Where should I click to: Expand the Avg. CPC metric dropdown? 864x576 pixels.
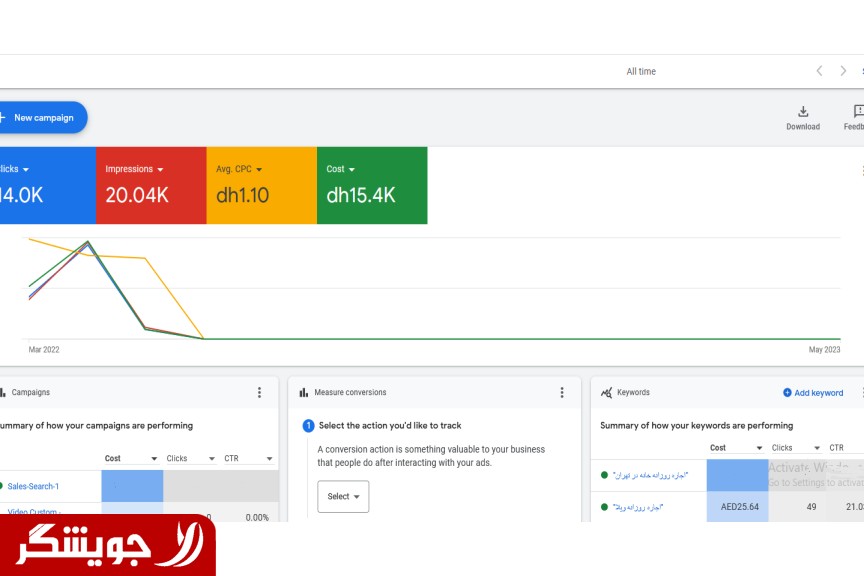coord(259,170)
